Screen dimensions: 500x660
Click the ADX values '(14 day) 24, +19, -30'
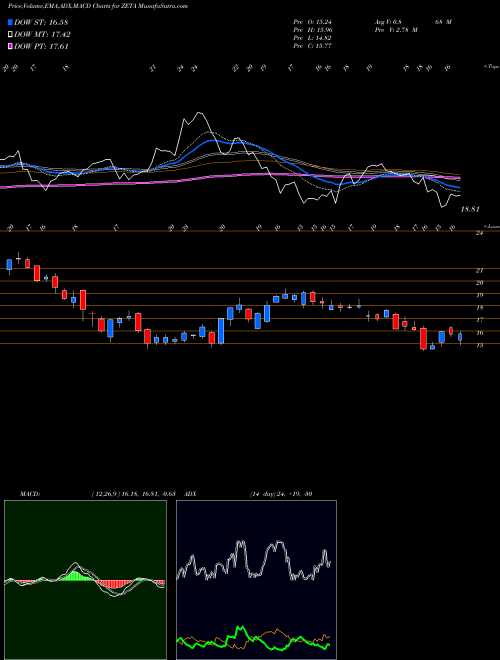[281, 494]
